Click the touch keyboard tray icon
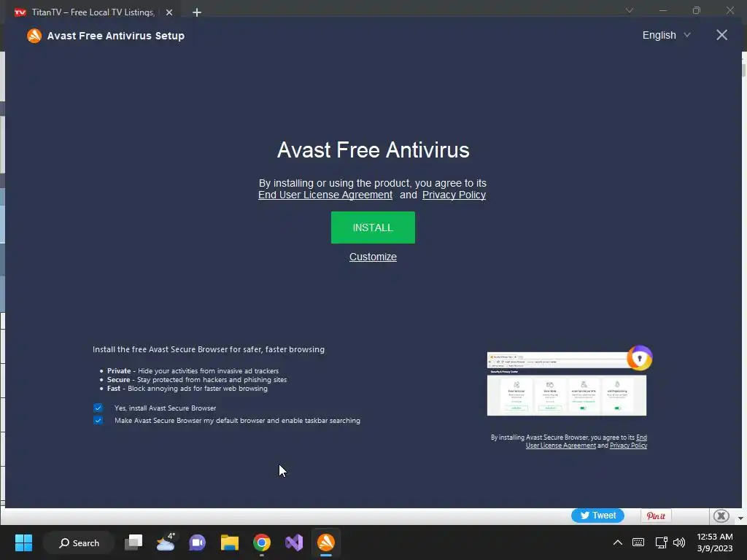 pos(638,542)
